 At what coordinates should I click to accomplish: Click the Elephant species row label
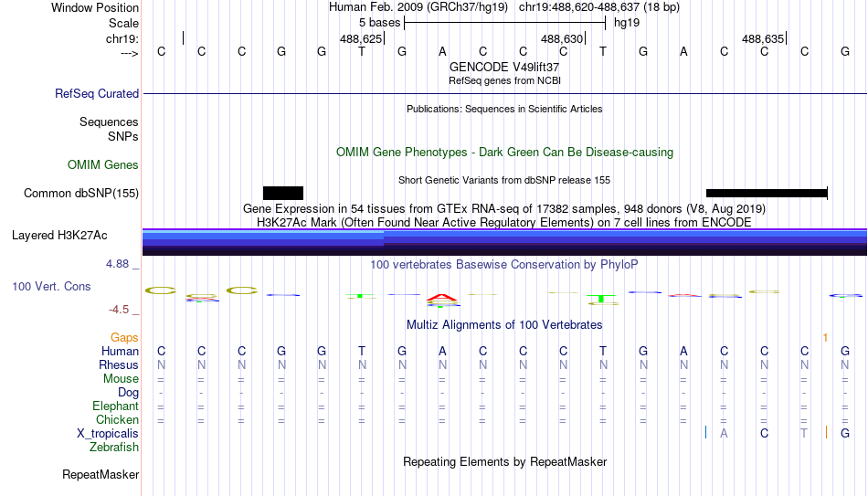click(x=115, y=406)
